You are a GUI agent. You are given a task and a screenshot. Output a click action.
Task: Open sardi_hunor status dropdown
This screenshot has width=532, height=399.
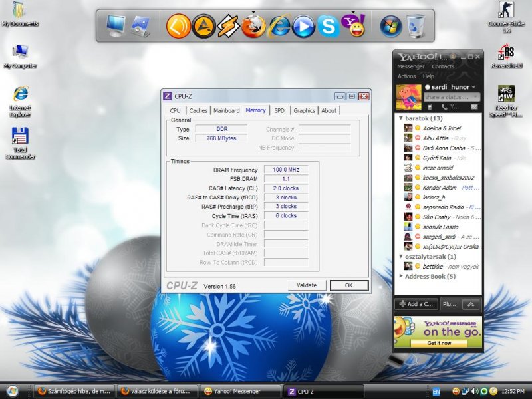coord(473,87)
